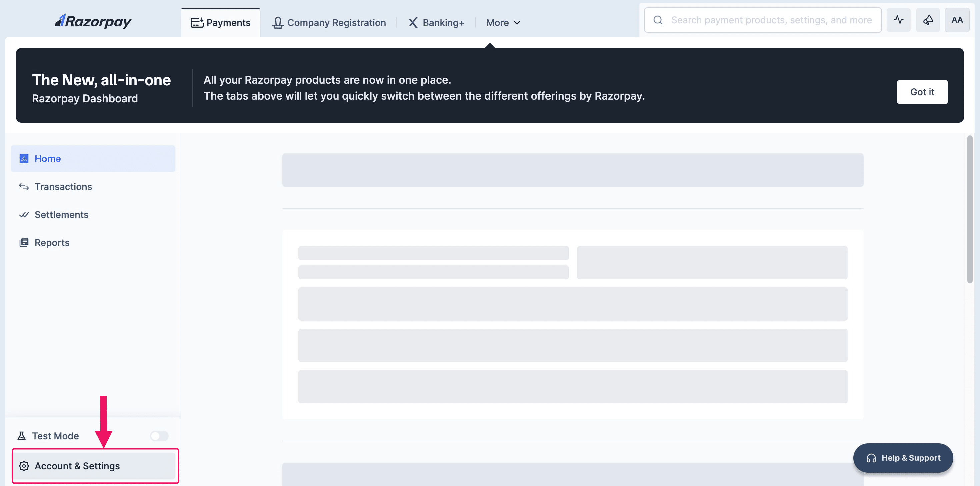Image resolution: width=980 pixels, height=486 pixels.
Task: Click the activity pulse icon in header
Action: [898, 20]
